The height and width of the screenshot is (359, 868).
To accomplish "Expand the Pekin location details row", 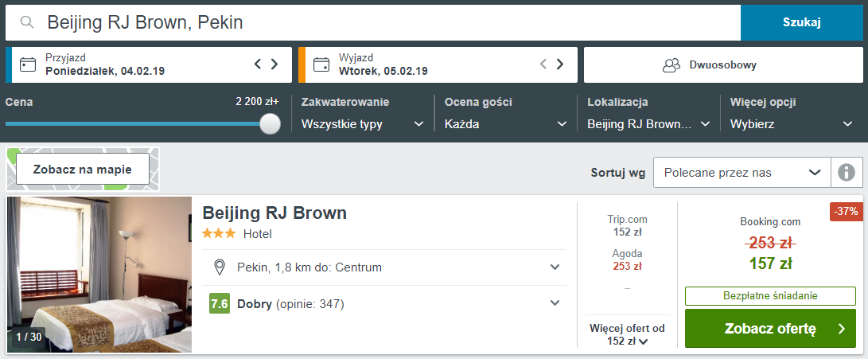I will tap(555, 267).
